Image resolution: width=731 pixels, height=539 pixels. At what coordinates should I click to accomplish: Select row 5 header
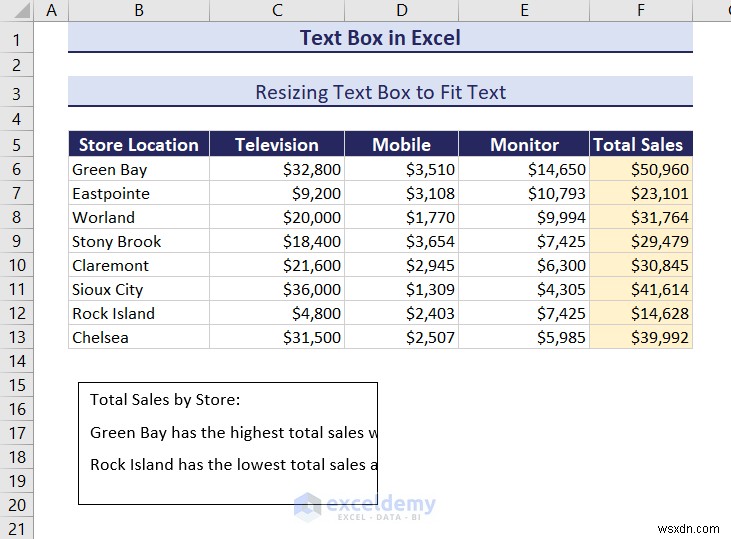point(17,145)
